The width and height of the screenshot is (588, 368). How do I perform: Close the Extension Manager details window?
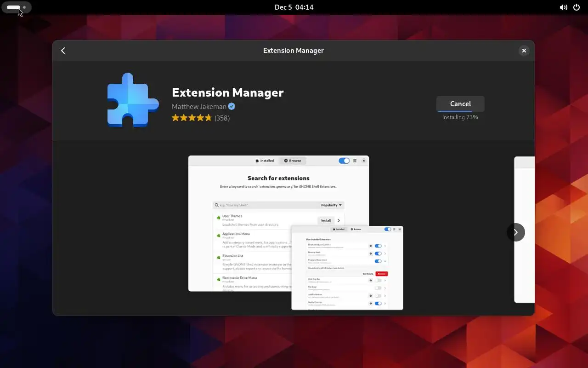click(524, 51)
